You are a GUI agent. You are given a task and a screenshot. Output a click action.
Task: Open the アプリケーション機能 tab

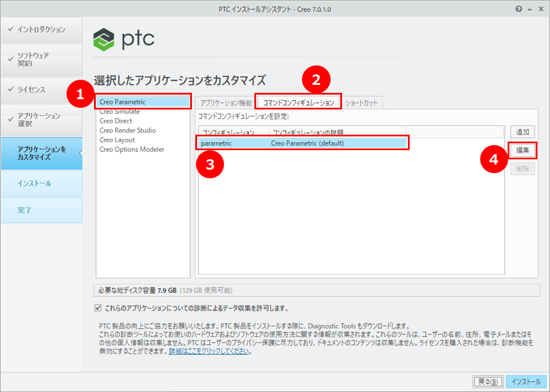pos(225,103)
